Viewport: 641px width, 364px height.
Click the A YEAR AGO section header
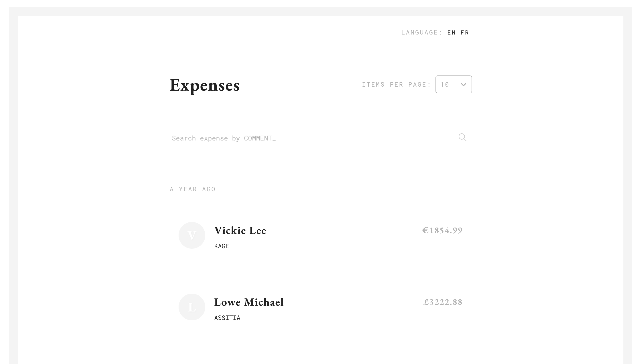193,189
